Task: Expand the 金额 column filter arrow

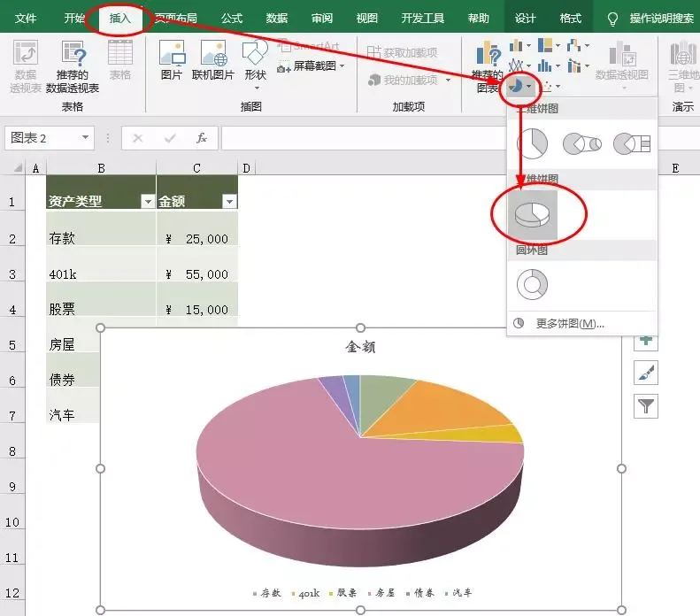Action: tap(229, 202)
